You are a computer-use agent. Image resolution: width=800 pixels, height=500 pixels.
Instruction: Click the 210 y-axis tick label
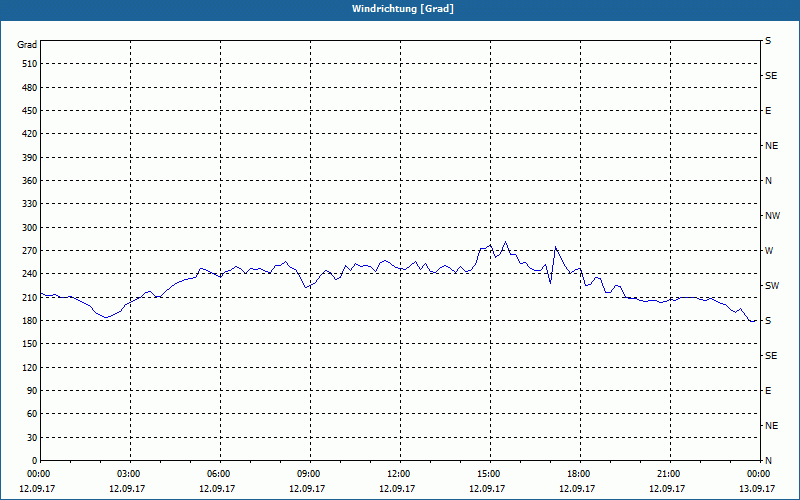30,297
